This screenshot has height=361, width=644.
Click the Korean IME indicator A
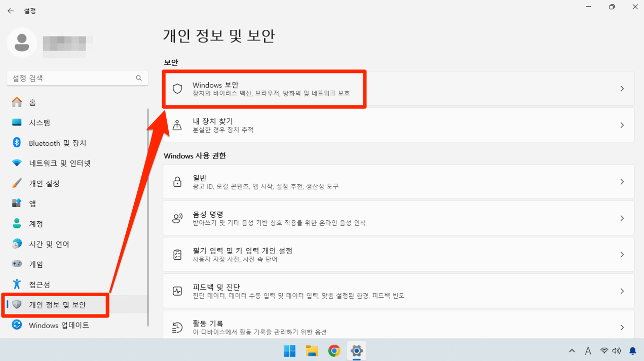pyautogui.click(x=588, y=350)
